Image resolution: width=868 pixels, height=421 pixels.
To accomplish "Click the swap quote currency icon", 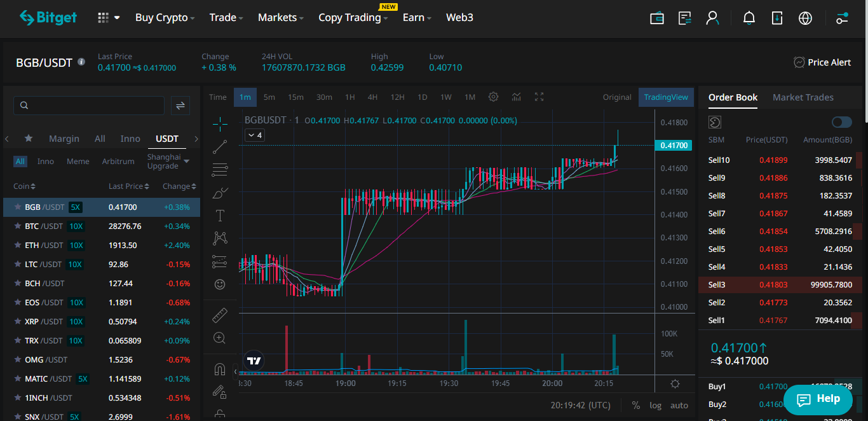I will 180,106.
